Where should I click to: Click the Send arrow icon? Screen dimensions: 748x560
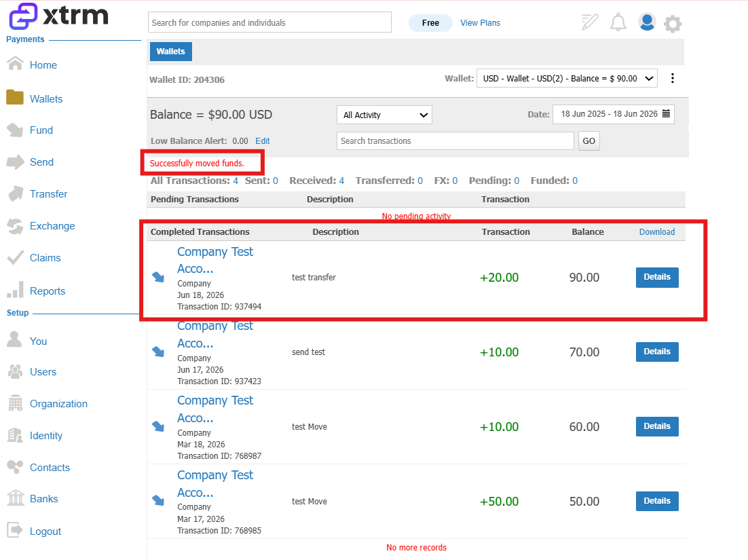point(15,162)
